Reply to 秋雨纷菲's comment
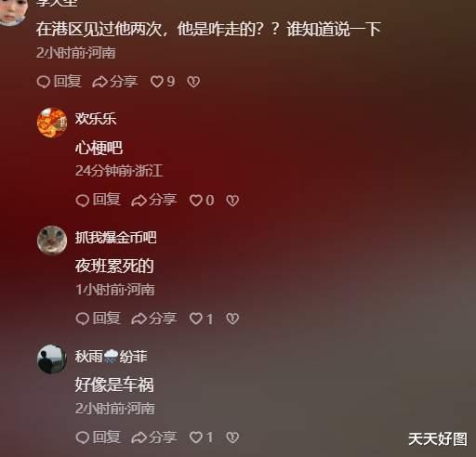 pos(98,437)
